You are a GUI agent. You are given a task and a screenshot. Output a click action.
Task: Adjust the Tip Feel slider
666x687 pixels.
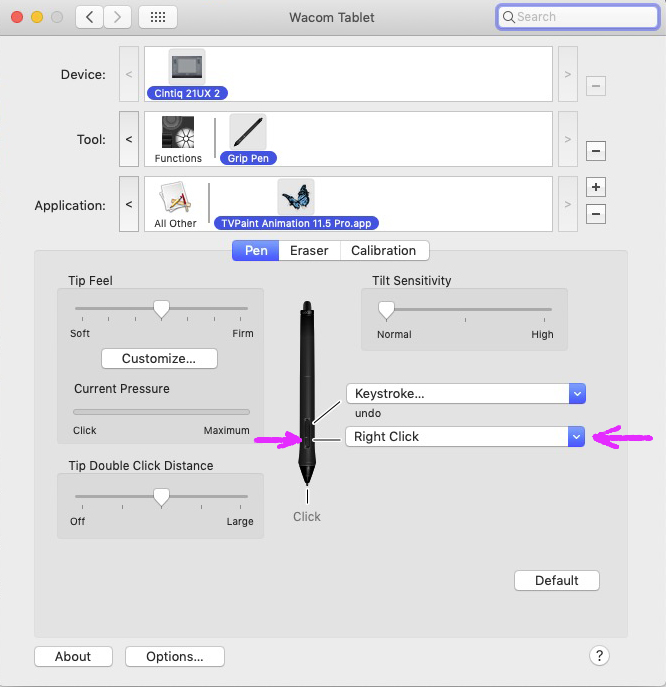[x=161, y=309]
